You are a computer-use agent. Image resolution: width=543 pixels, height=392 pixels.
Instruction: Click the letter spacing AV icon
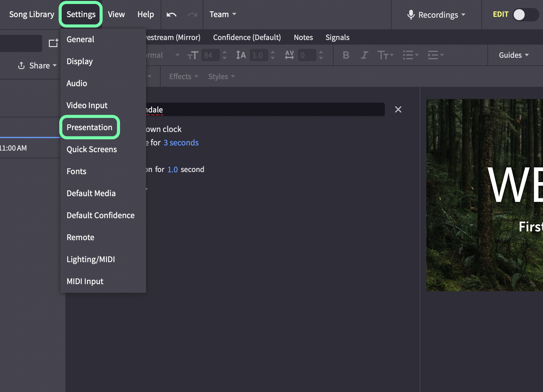[289, 55]
